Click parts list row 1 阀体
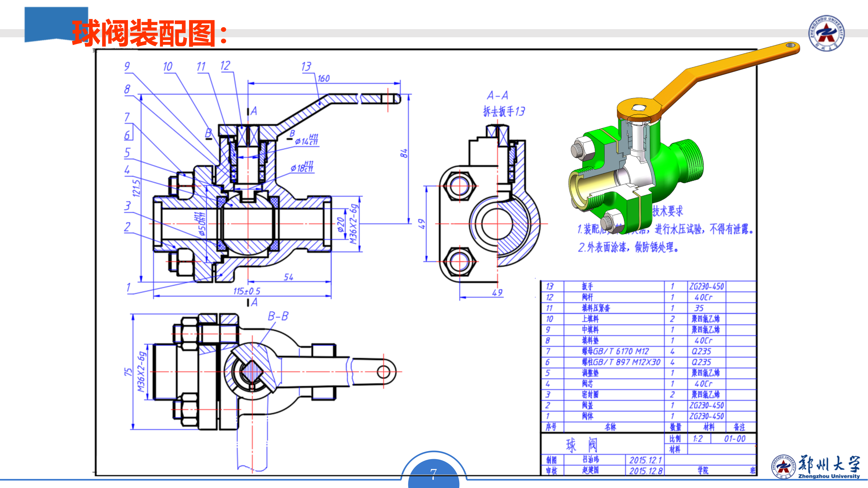The width and height of the screenshot is (868, 488). (587, 416)
